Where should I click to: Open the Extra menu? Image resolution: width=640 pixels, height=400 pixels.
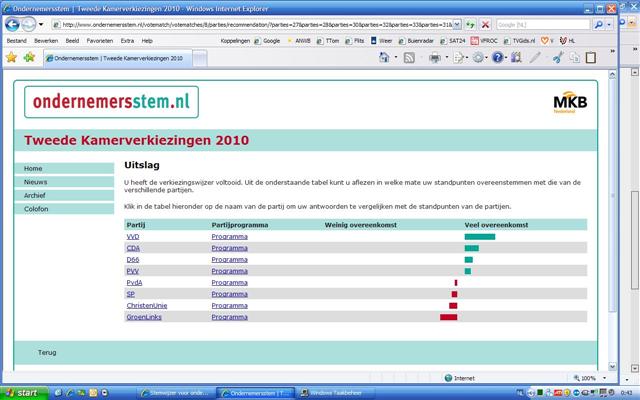point(127,41)
